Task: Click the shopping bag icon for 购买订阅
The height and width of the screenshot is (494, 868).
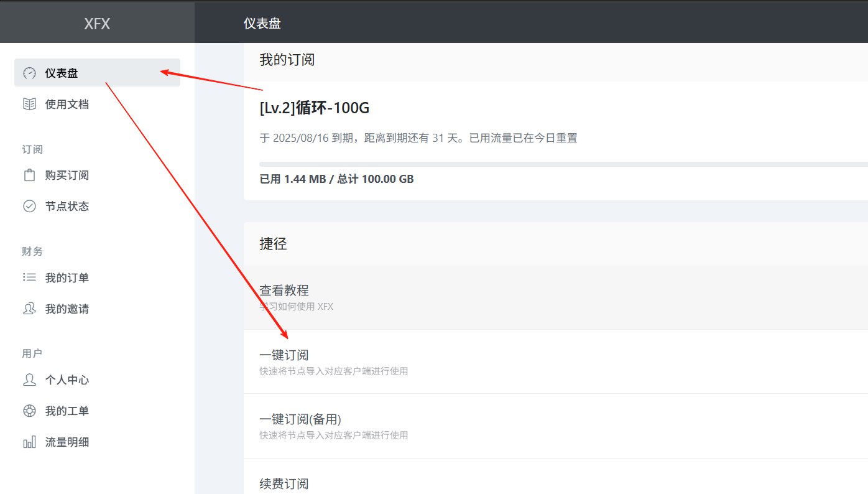Action: 29,175
